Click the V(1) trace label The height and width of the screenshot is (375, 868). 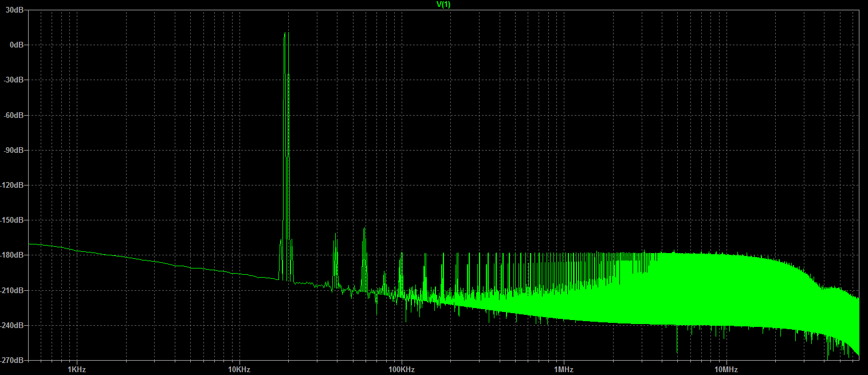coord(443,5)
